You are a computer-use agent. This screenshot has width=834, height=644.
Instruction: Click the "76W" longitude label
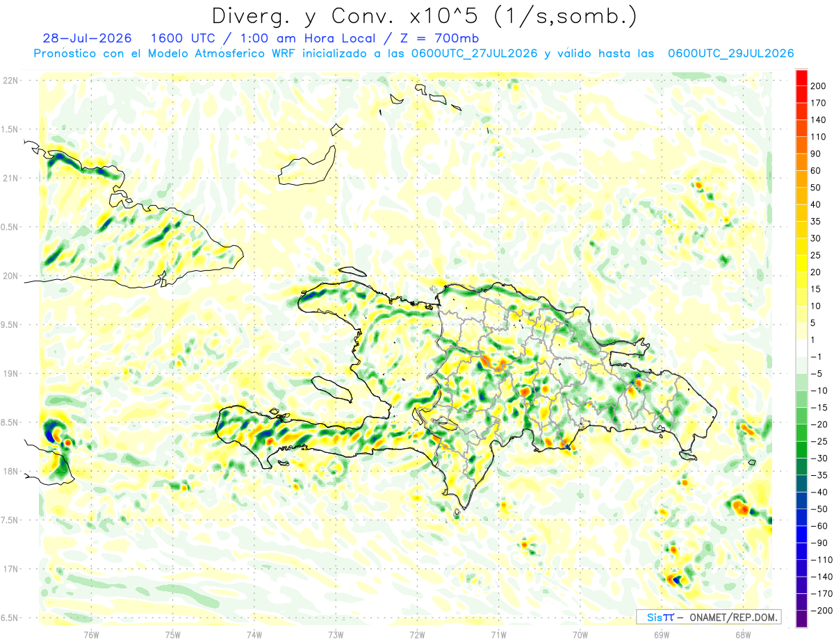pos(91,634)
